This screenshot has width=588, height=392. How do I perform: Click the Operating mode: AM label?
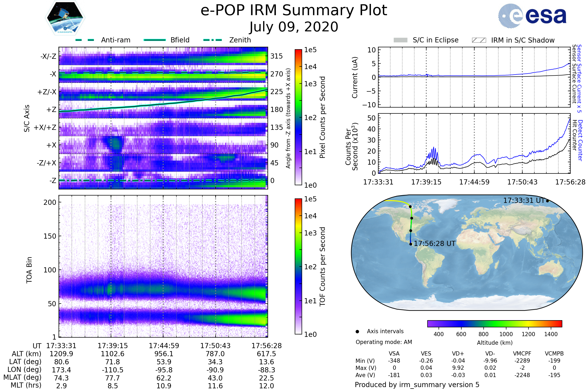[384, 342]
